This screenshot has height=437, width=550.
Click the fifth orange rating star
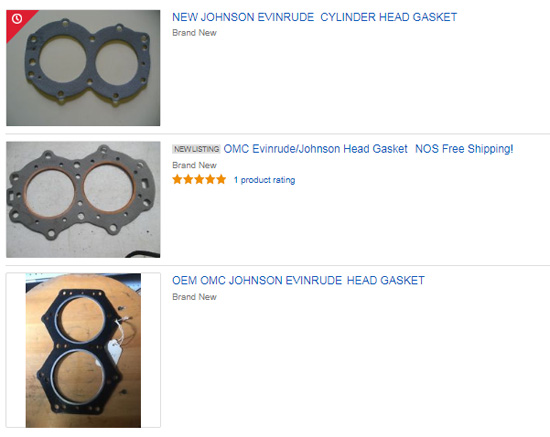(221, 180)
